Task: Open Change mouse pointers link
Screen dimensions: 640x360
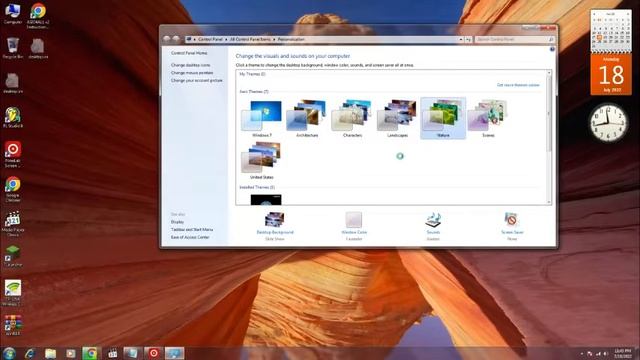Action: click(192, 73)
